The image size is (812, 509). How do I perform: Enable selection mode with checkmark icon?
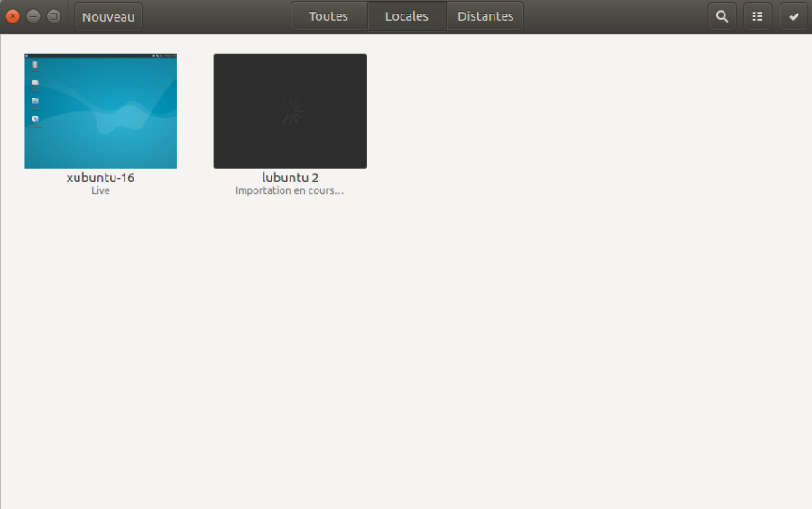click(794, 16)
